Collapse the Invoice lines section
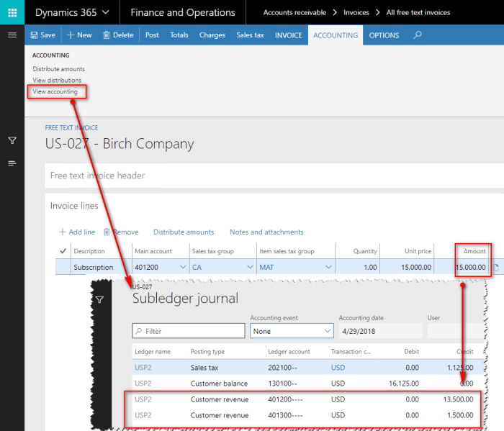The width and height of the screenshot is (504, 431). [x=74, y=206]
